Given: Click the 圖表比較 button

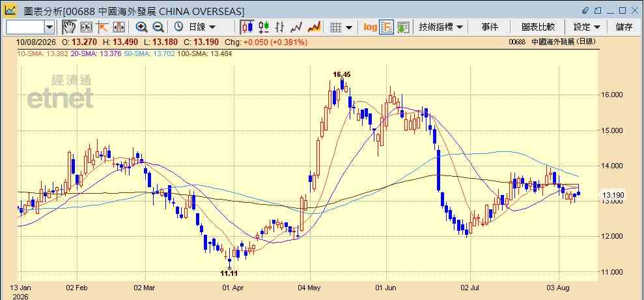Looking at the screenshot, I should point(538,27).
